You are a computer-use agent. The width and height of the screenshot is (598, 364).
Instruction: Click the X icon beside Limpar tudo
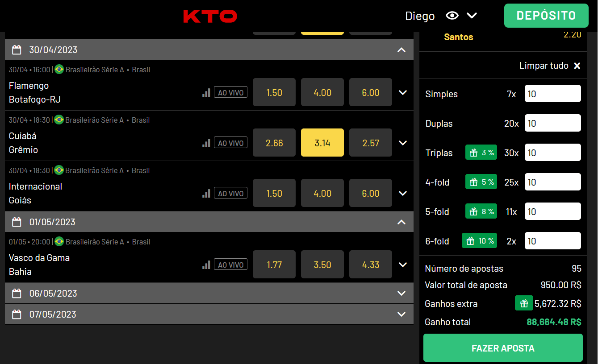pyautogui.click(x=577, y=66)
